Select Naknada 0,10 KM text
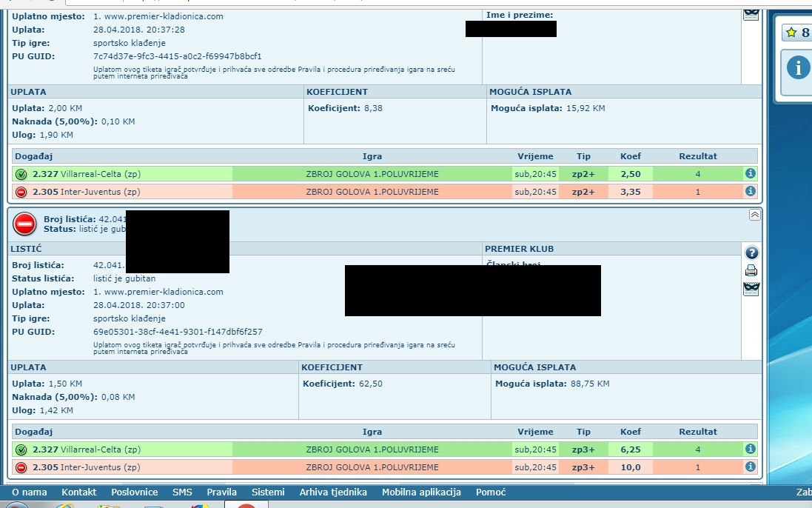Screen dimensions: 812x508 [x=73, y=121]
